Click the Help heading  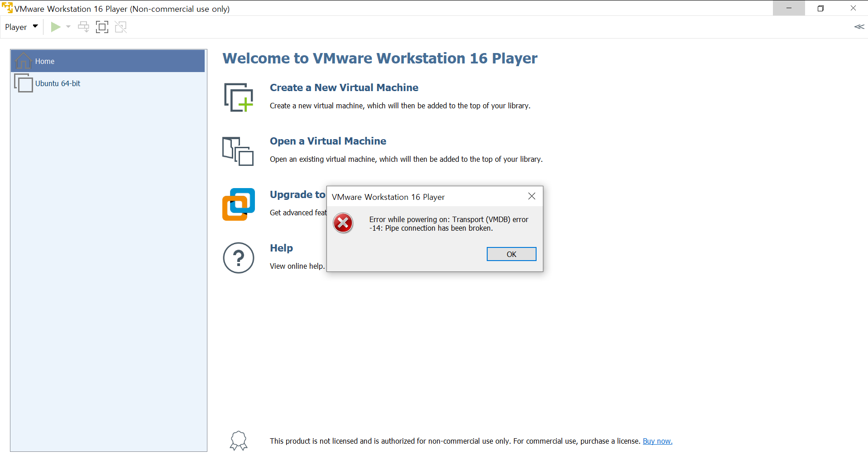click(281, 248)
